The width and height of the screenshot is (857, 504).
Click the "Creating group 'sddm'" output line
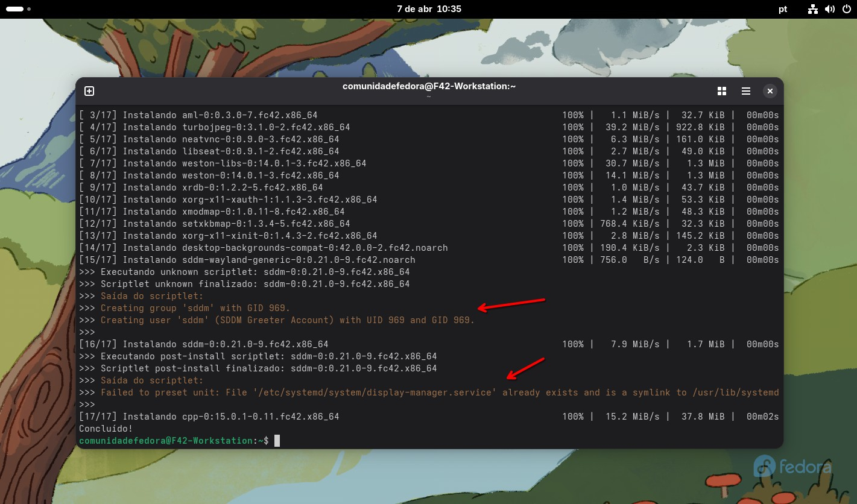195,308
